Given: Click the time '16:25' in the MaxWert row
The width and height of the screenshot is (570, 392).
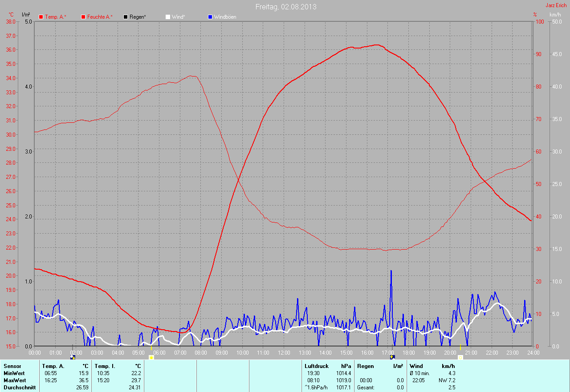Looking at the screenshot, I should pos(51,380).
